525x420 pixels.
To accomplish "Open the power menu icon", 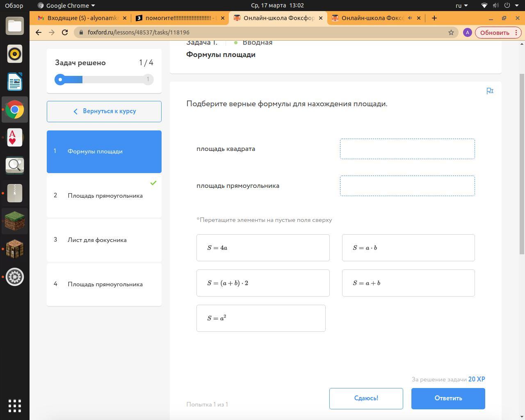I will [x=507, y=5].
